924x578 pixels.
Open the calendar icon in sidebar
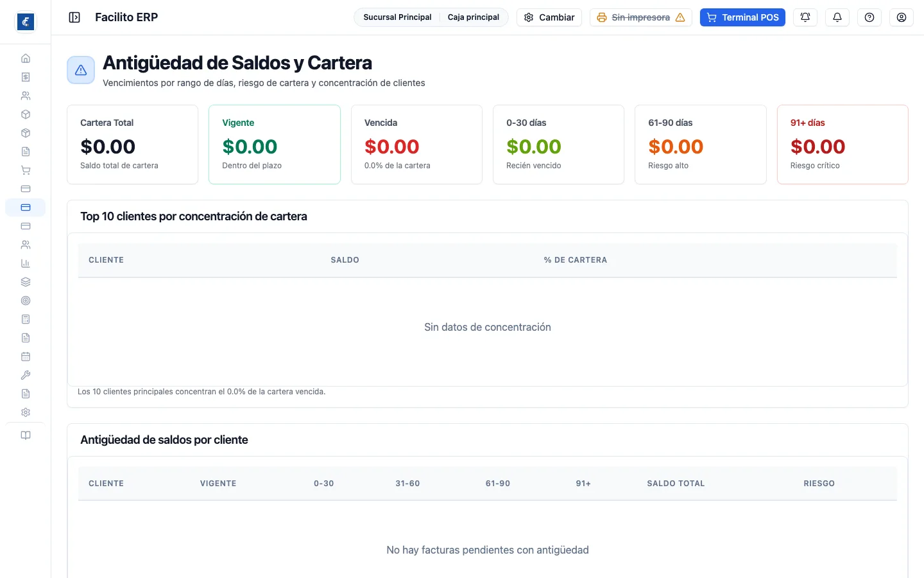(26, 356)
